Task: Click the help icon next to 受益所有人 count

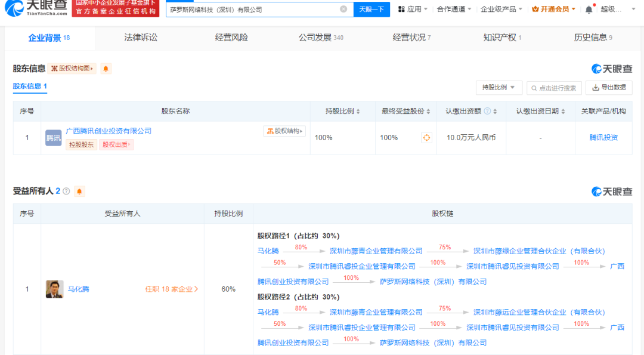Action: click(66, 192)
